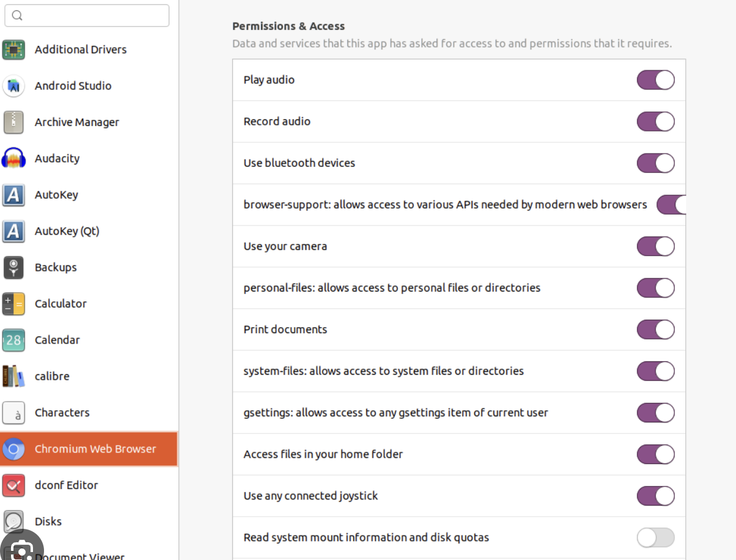
Task: Click the Characters icon
Action: pos(13,413)
